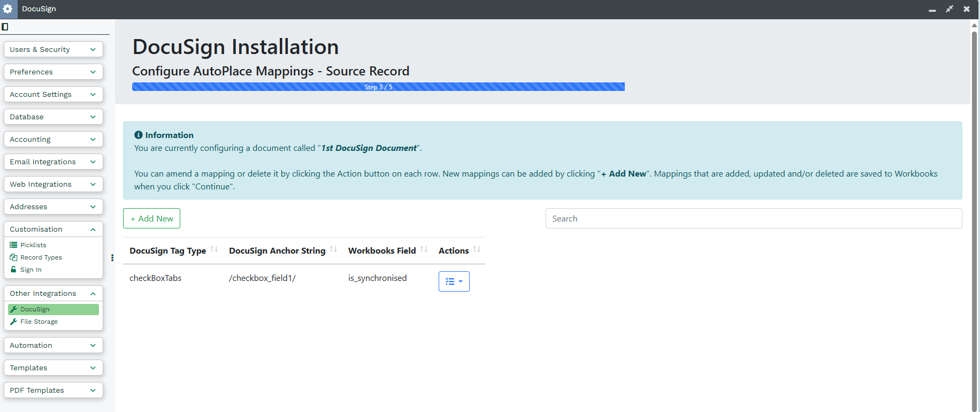Image resolution: width=980 pixels, height=412 pixels.
Task: Collapse Customisation section
Action: 53,229
